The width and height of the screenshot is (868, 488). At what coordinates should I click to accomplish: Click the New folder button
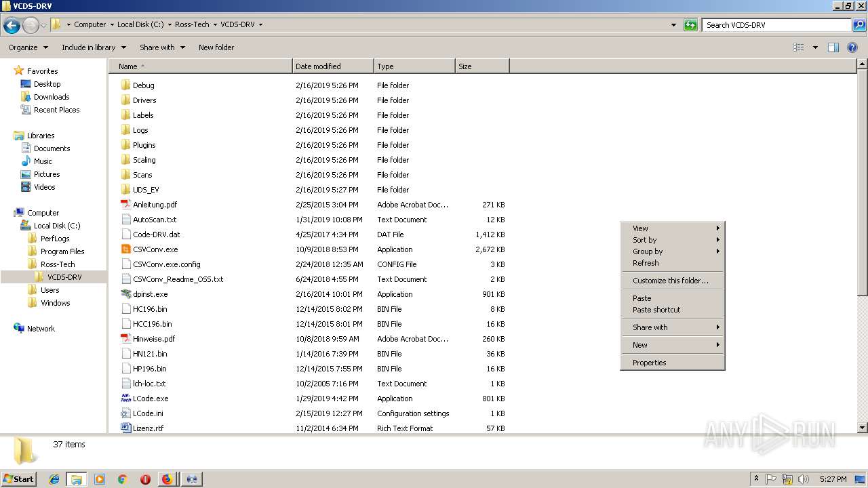pos(216,47)
